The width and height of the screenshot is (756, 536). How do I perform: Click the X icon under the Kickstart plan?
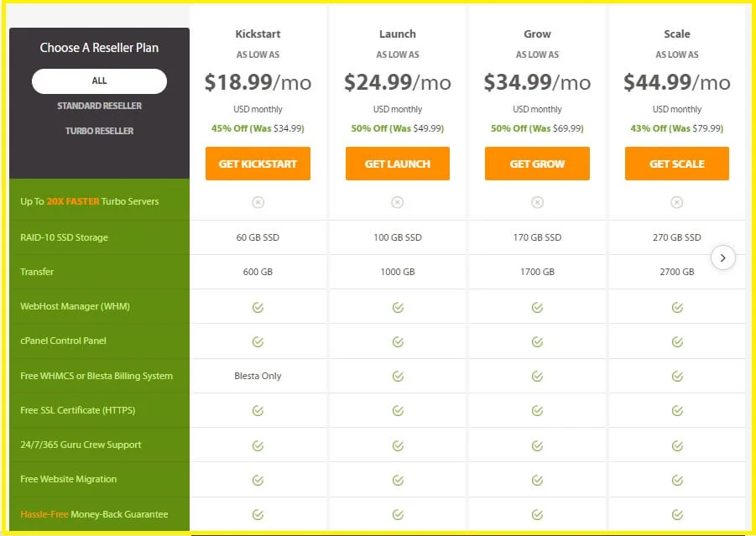(x=258, y=202)
